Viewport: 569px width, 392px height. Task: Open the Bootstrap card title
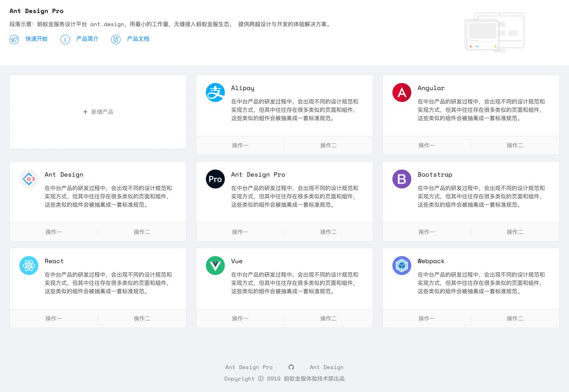click(x=435, y=175)
